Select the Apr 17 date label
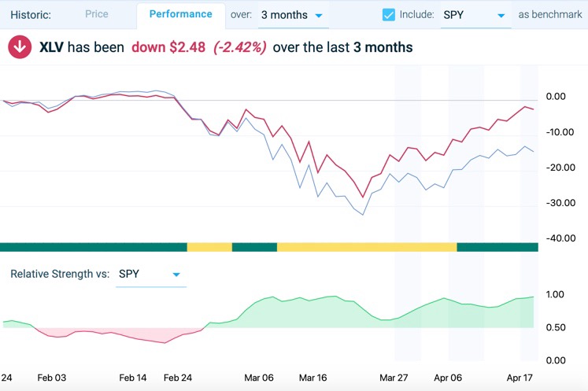Image resolution: width=588 pixels, height=391 pixels. point(518,378)
